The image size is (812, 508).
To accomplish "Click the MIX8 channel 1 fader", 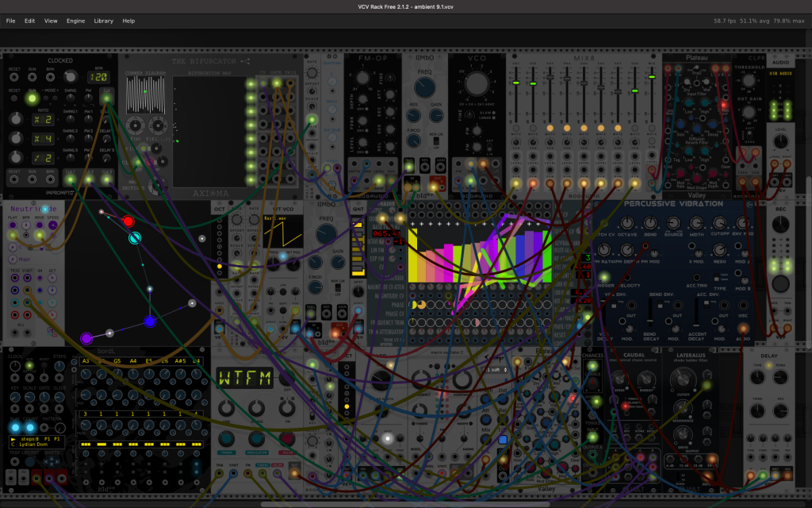I will point(515,83).
